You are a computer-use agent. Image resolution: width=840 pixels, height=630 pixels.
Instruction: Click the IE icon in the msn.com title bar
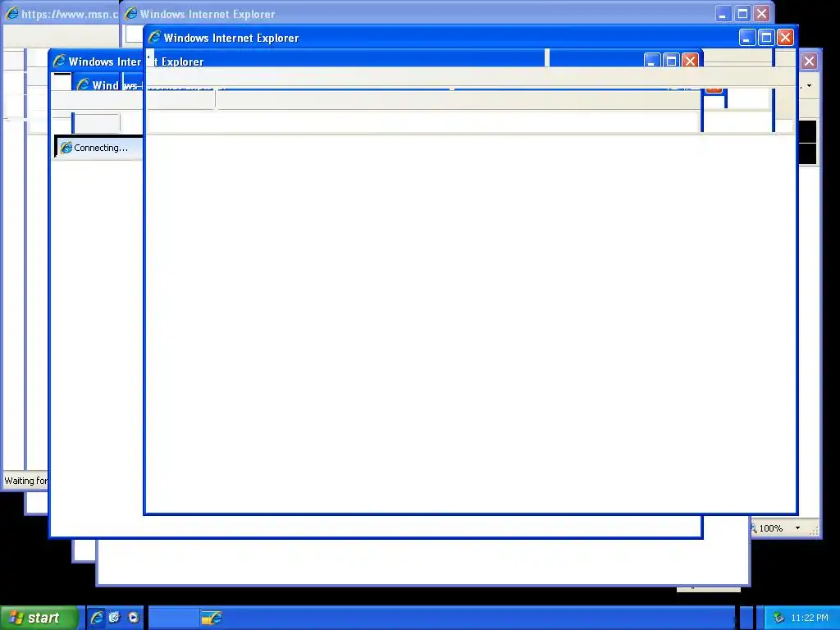pyautogui.click(x=11, y=13)
